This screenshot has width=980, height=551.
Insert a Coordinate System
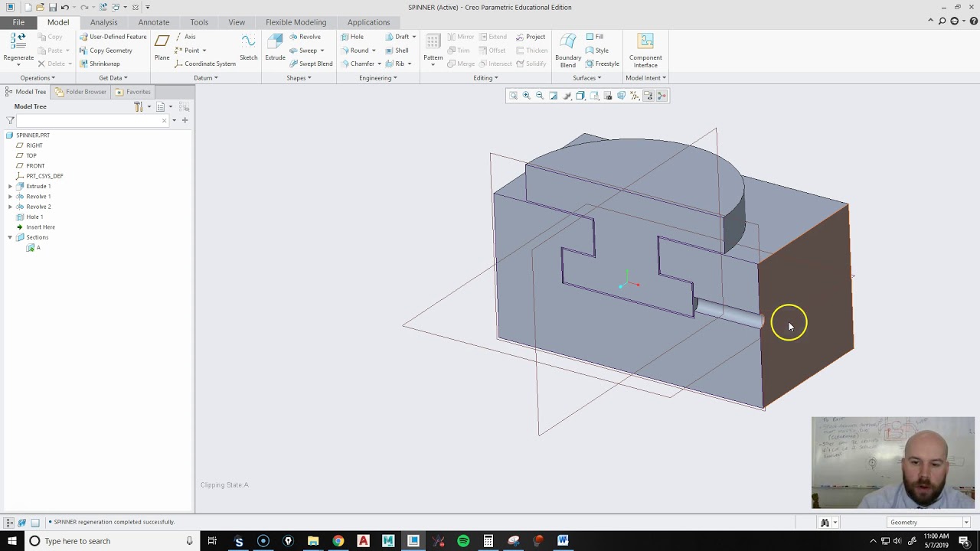pos(204,64)
